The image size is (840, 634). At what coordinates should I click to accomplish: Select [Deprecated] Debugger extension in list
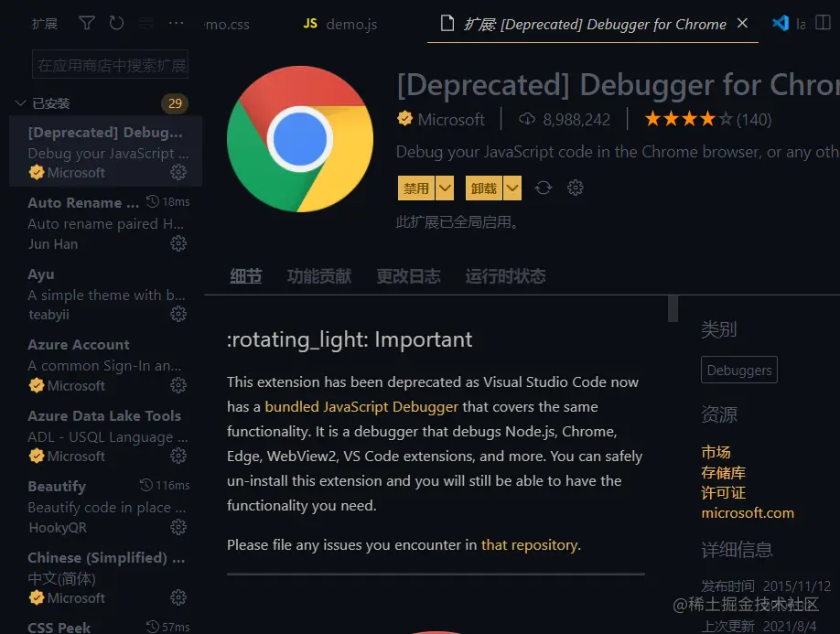[105, 152]
